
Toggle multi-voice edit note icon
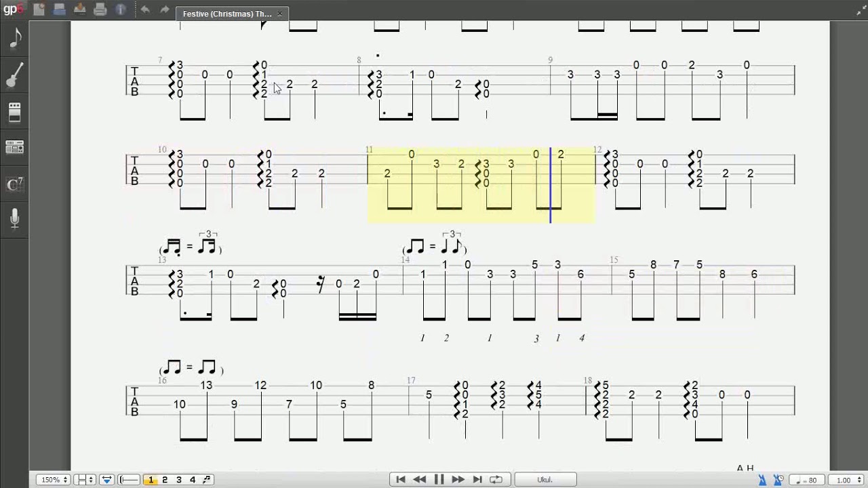click(x=206, y=480)
